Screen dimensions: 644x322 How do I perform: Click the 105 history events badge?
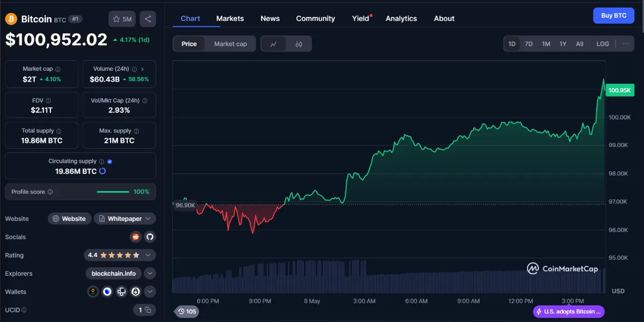(187, 311)
